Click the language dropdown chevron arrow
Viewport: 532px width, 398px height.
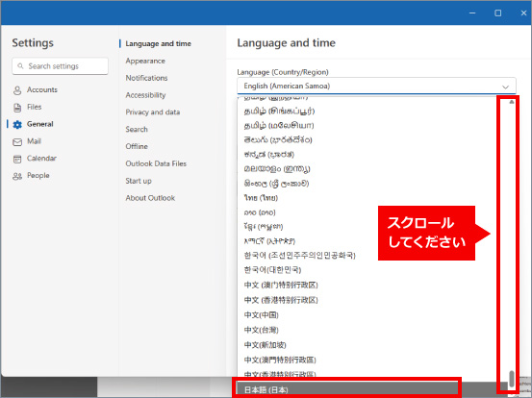tap(505, 87)
